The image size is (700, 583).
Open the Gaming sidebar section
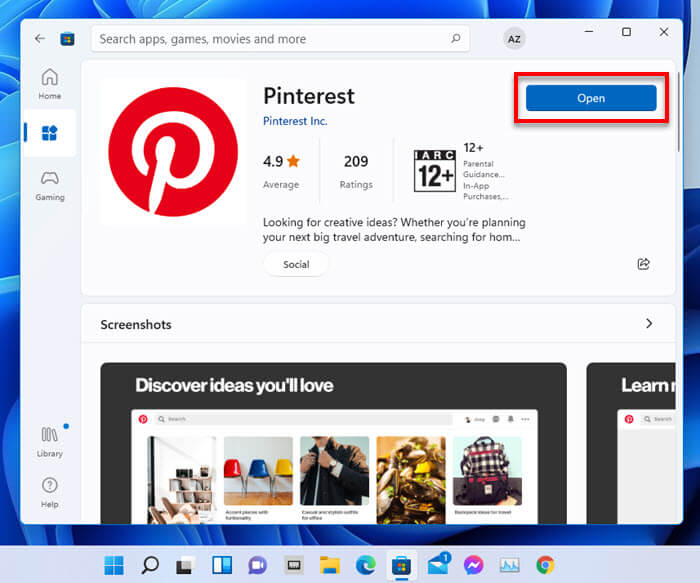tap(50, 186)
